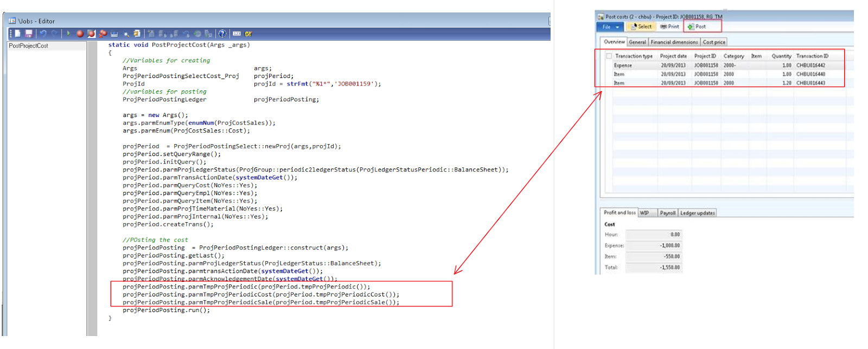Viewport: 868px width, 349px height.
Task: Select the Expense transaction row
Action: 623,65
